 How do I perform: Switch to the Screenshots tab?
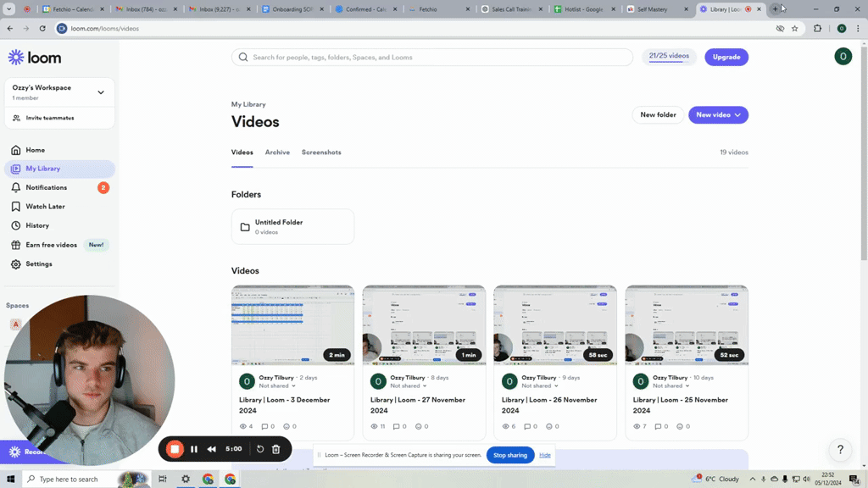[x=321, y=152]
